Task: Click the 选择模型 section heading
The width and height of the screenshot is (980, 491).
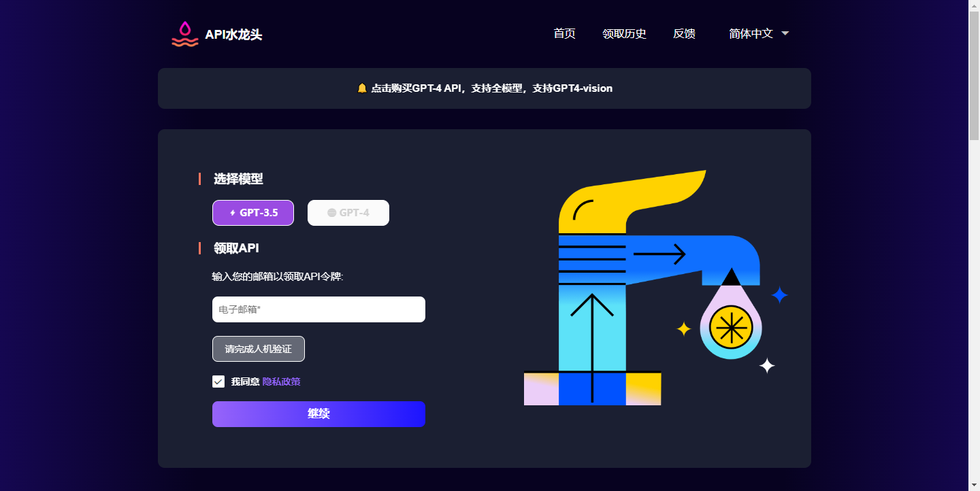Action: coord(238,179)
